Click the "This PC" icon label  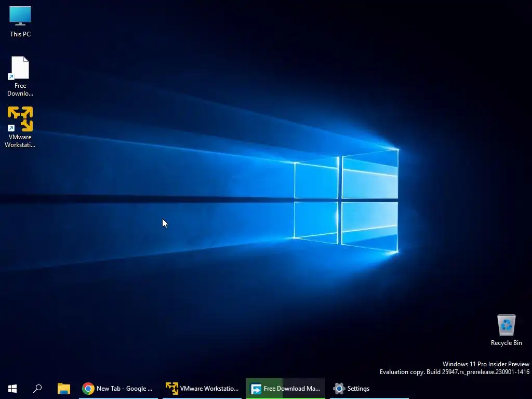(20, 34)
